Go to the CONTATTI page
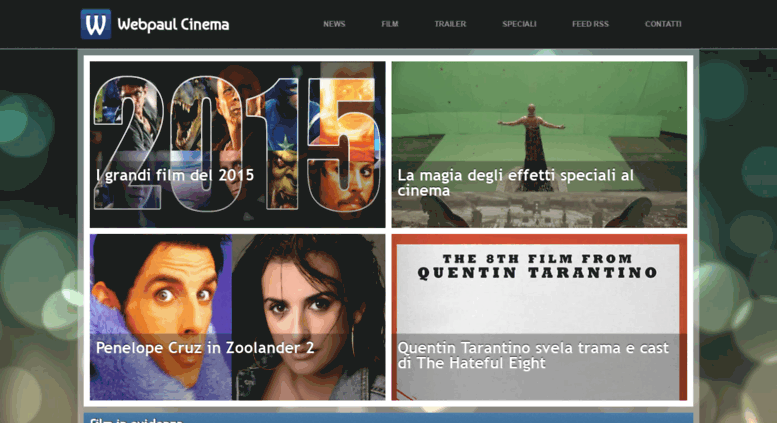Viewport: 777px width, 423px height. (663, 24)
